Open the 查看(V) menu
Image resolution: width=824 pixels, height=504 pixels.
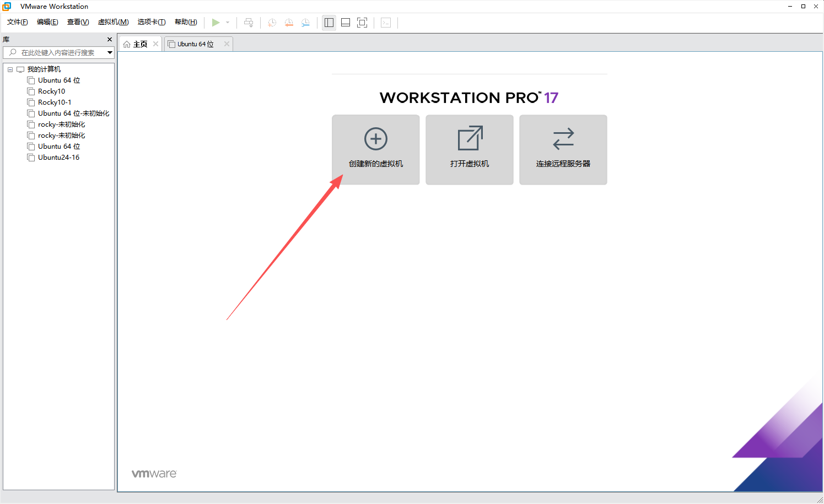78,22
